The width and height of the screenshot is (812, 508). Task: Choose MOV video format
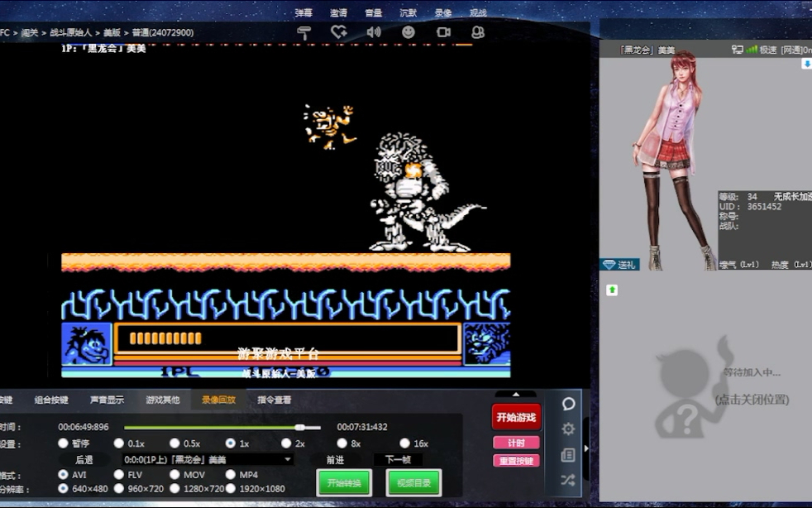point(174,474)
